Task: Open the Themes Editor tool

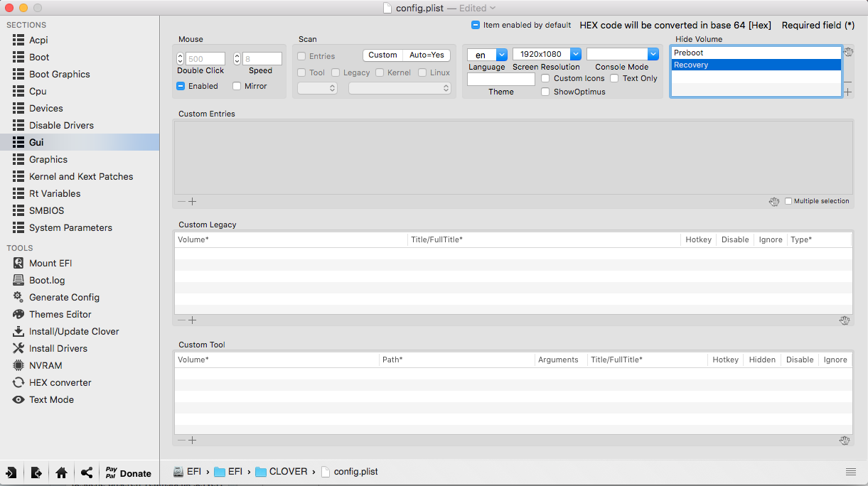Action: click(x=60, y=314)
